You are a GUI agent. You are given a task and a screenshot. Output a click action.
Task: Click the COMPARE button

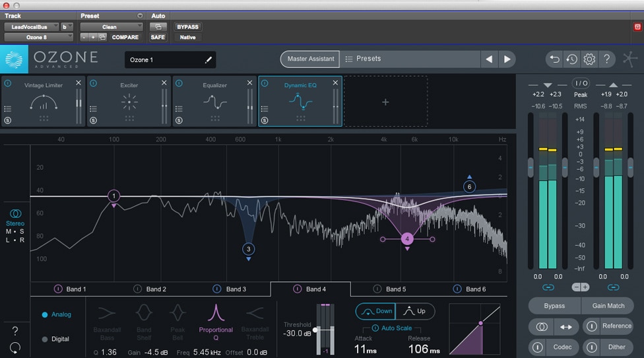(125, 37)
